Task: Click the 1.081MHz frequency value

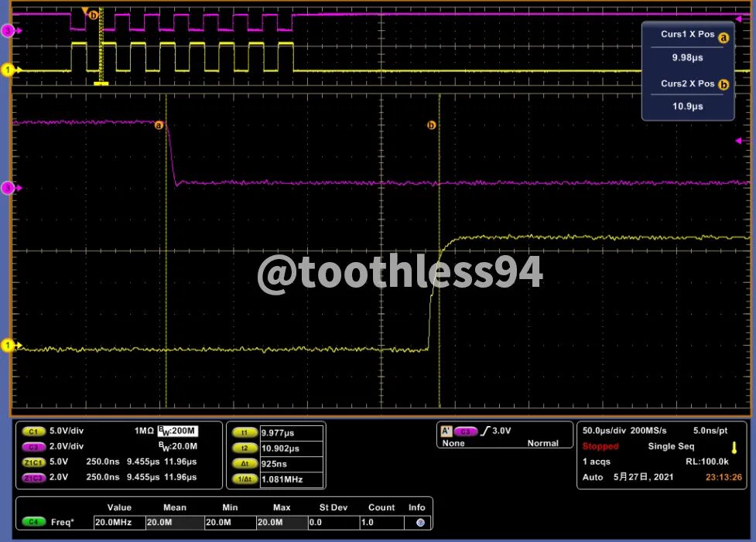Action: pyautogui.click(x=291, y=479)
